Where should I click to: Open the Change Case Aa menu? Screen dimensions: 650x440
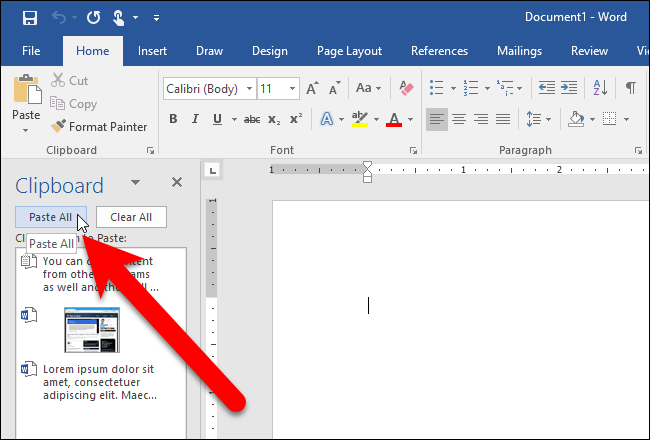368,88
